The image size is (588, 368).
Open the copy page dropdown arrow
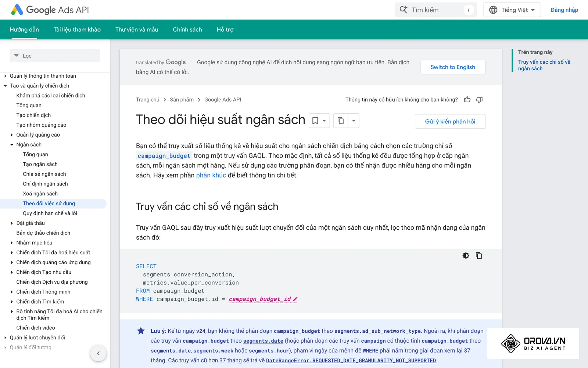354,121
